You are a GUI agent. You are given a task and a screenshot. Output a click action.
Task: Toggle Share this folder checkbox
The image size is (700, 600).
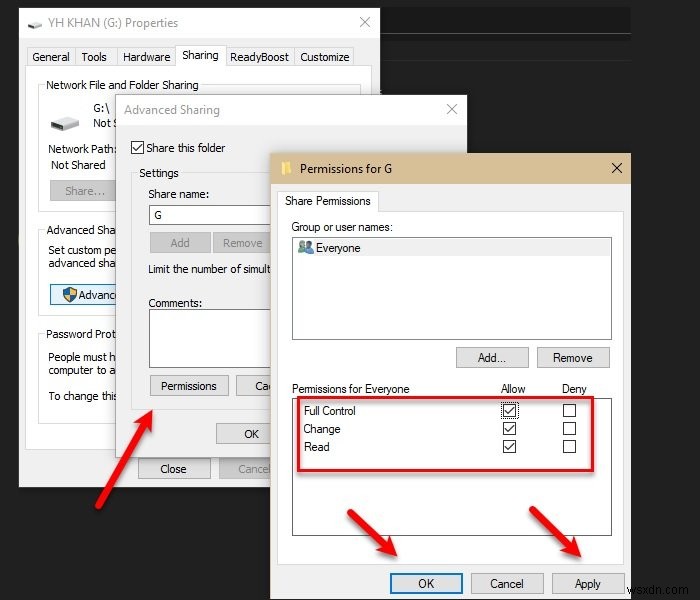click(x=137, y=147)
